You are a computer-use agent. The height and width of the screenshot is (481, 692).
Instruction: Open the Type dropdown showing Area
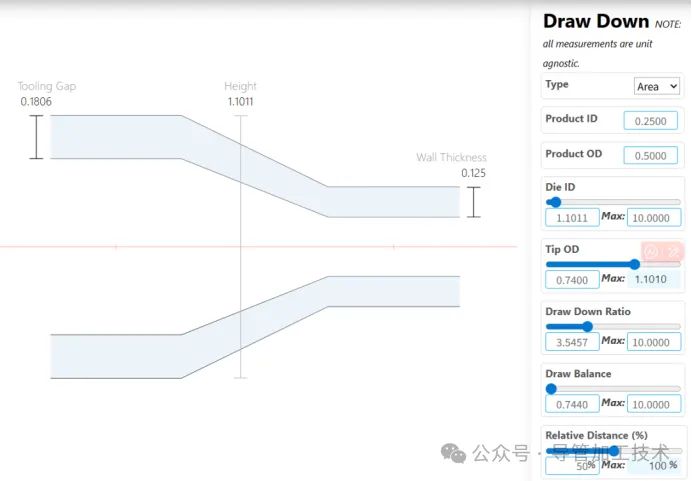tap(657, 87)
